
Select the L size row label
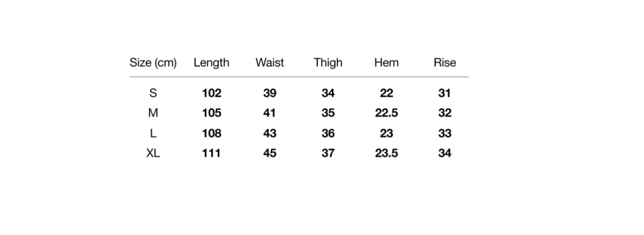tap(153, 133)
